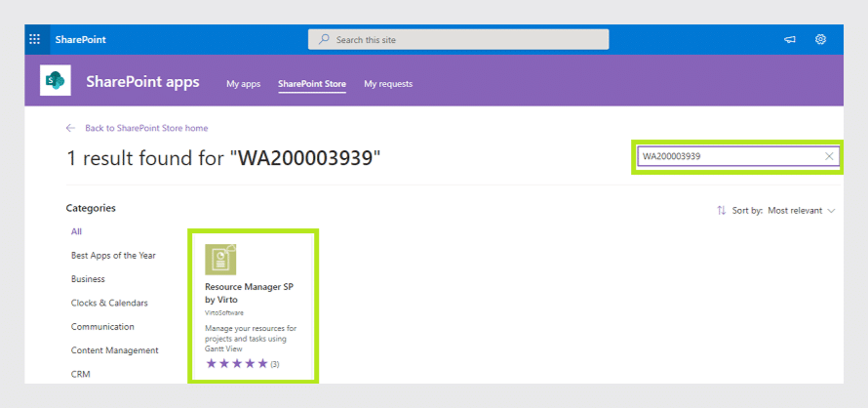Clear the store search with X
This screenshot has width=868, height=408.
click(829, 156)
